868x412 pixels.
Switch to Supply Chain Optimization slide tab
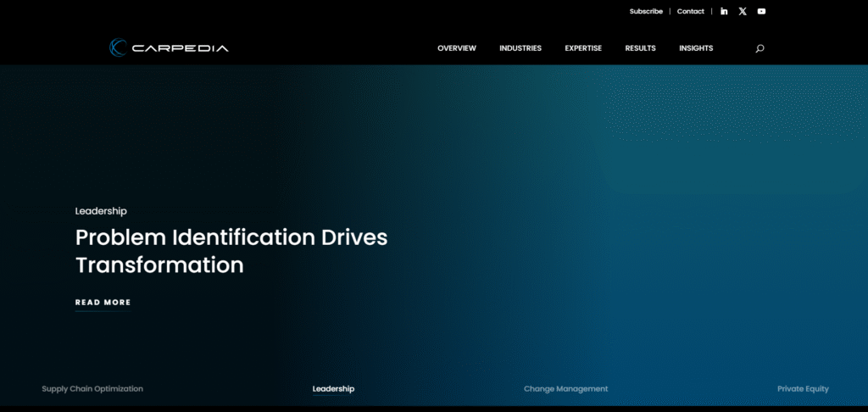[92, 388]
